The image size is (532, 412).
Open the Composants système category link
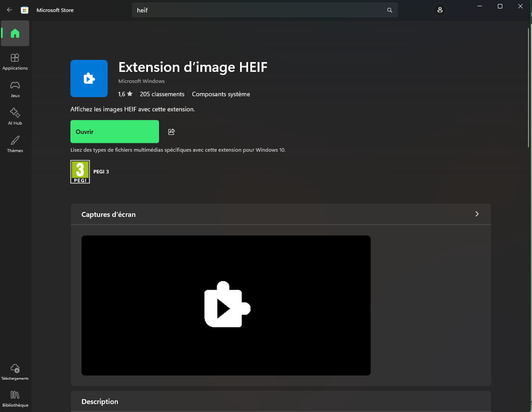click(221, 94)
